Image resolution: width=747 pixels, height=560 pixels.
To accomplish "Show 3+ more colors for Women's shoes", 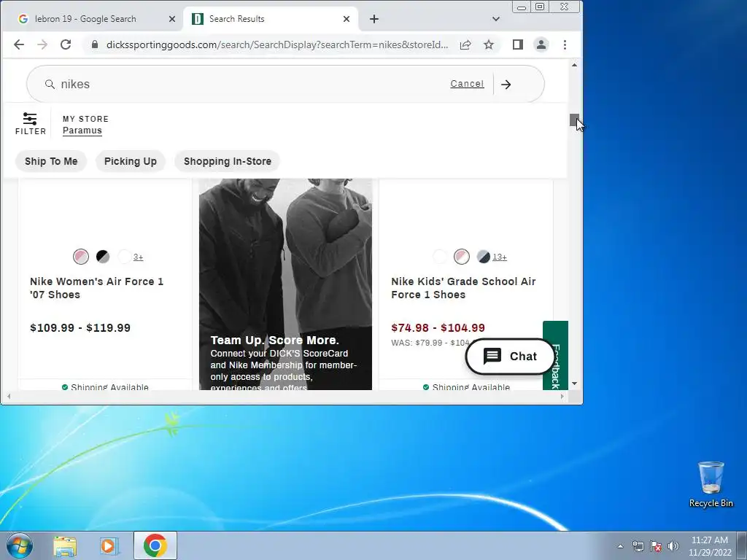I will click(x=138, y=257).
